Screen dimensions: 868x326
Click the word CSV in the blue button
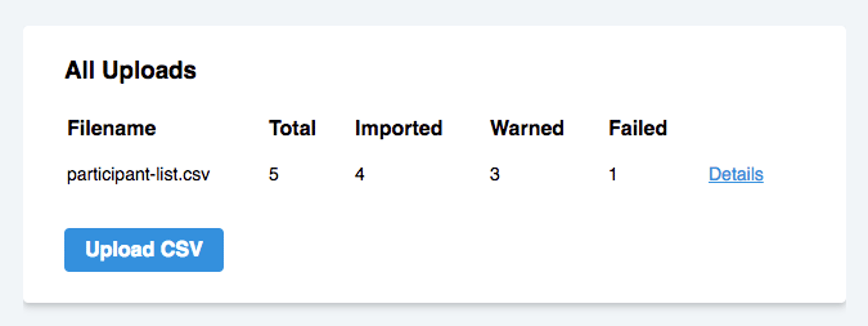182,249
